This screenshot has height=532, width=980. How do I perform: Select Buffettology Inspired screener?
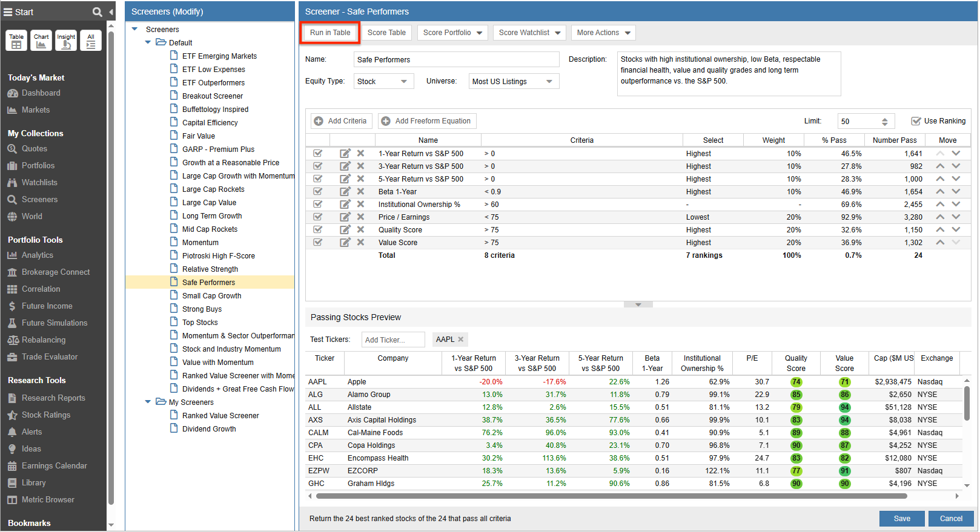[215, 110]
